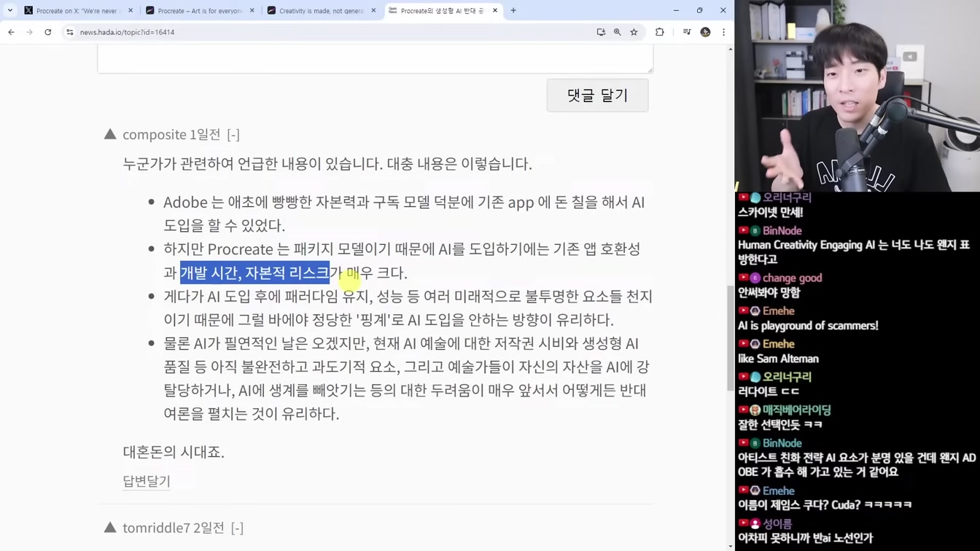This screenshot has width=980, height=551.
Task: Open the Chrome profile avatar
Action: (x=705, y=32)
